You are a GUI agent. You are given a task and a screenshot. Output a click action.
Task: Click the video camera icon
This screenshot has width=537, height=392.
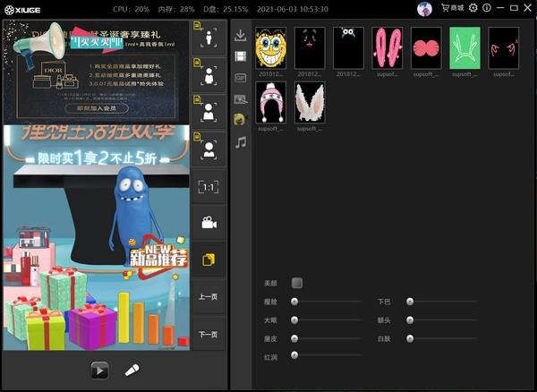click(209, 223)
